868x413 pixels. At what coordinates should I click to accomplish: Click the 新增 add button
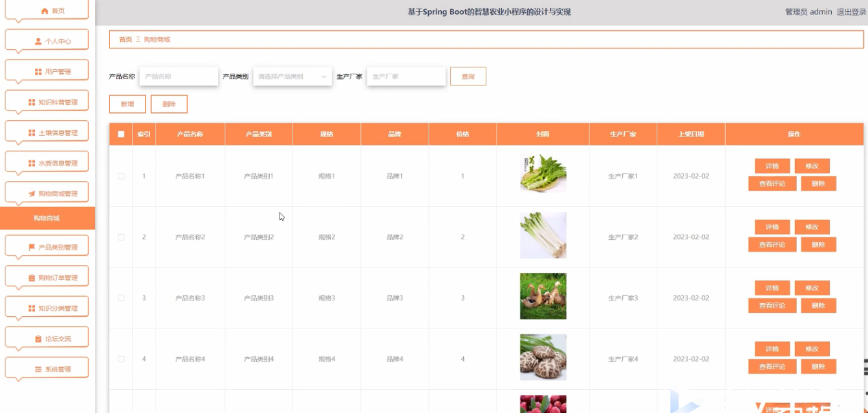point(127,104)
